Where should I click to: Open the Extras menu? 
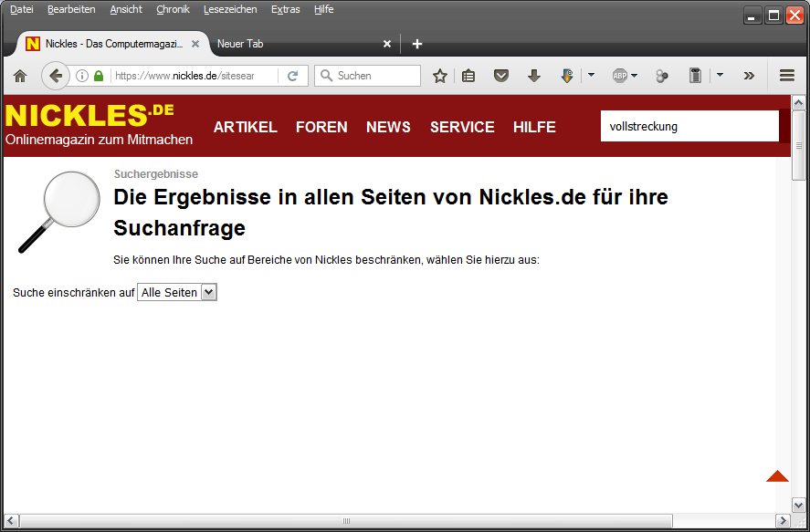pos(286,9)
